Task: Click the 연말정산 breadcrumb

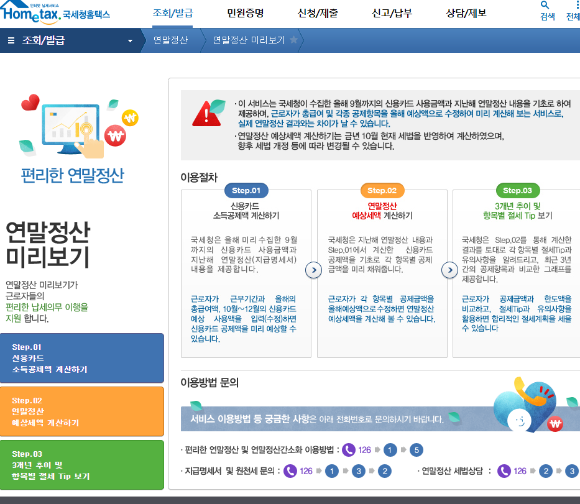Action: [171, 40]
